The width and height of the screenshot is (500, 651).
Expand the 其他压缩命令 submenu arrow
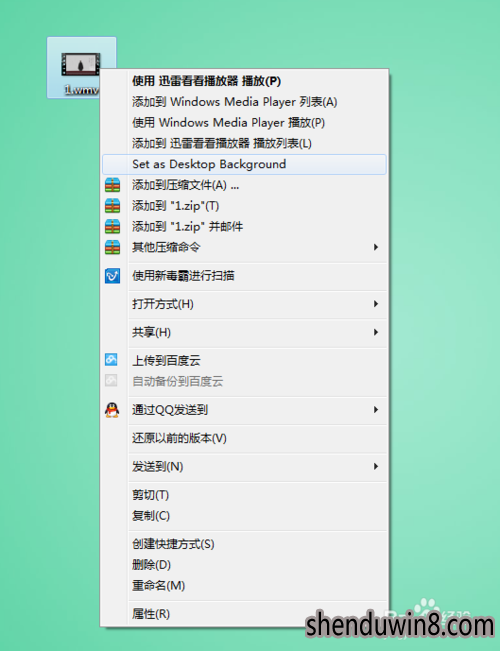coord(376,247)
